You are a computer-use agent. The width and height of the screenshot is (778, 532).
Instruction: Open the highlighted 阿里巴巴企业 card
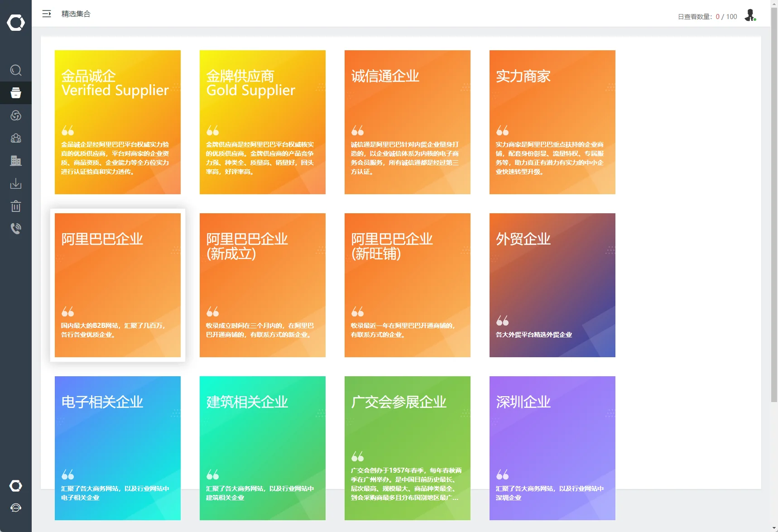click(118, 285)
